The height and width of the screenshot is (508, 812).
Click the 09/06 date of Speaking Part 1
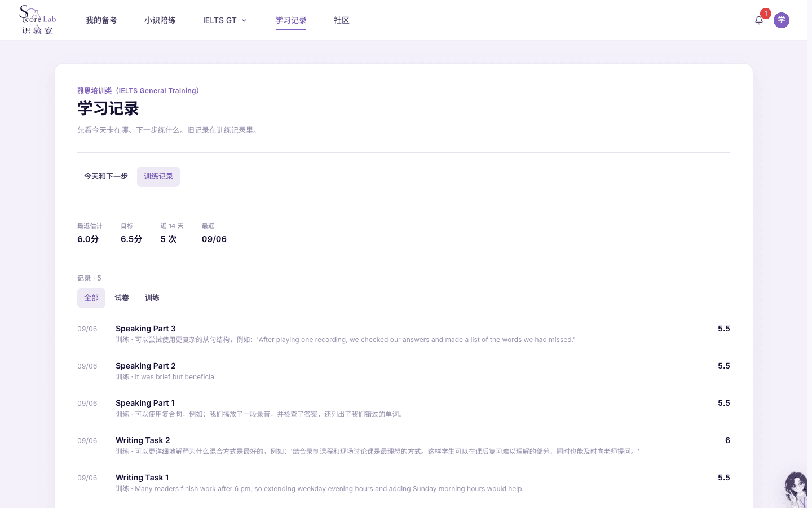point(87,404)
